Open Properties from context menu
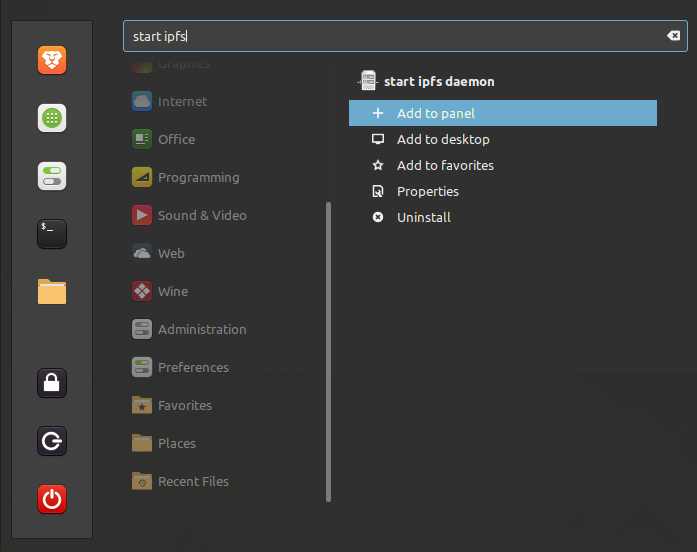Screen dimensions: 697x552 [503, 191]
